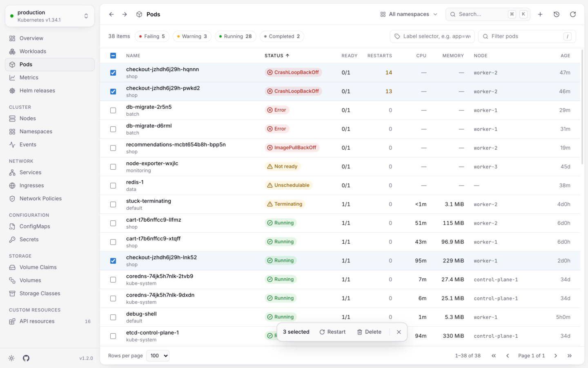
Task: Click the refresh icon in top bar
Action: 573,14
